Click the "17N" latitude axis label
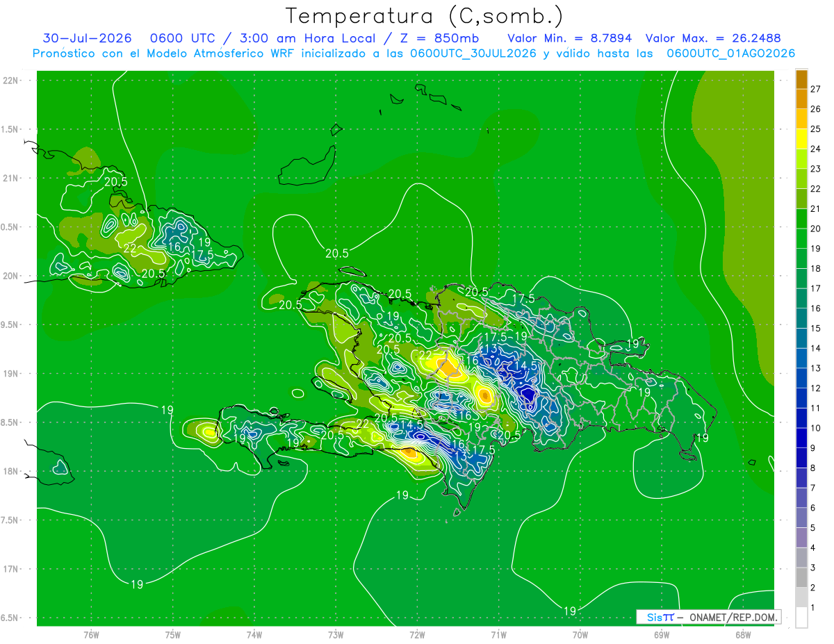Screen dimensions: 834x644 click(12, 569)
